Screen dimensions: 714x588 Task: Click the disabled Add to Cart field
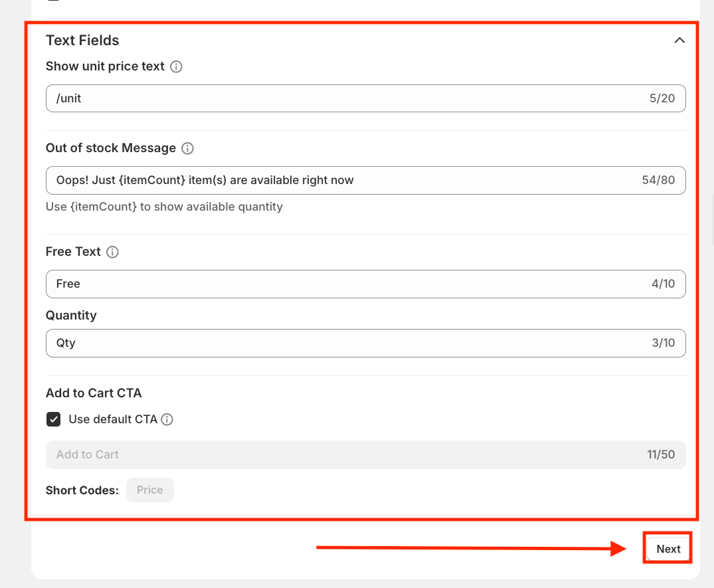click(332, 454)
